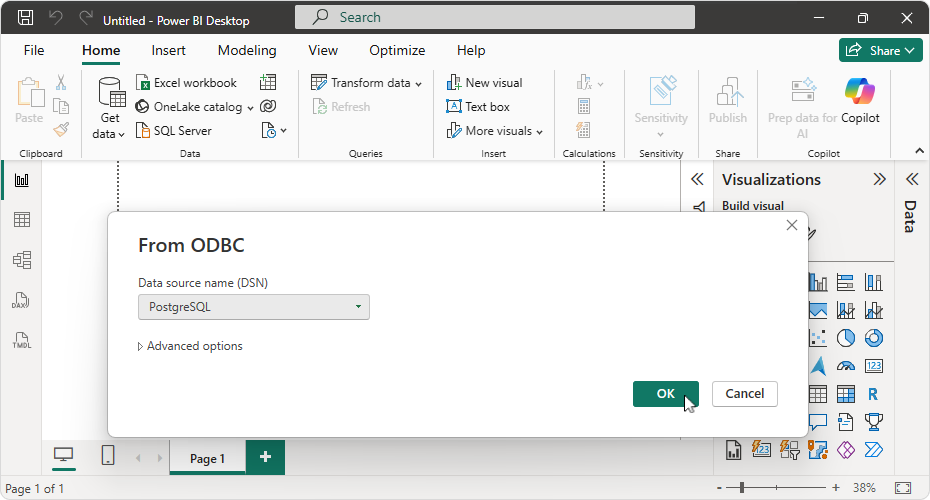Open DAX query view icon
The width and height of the screenshot is (930, 500).
pyautogui.click(x=21, y=300)
